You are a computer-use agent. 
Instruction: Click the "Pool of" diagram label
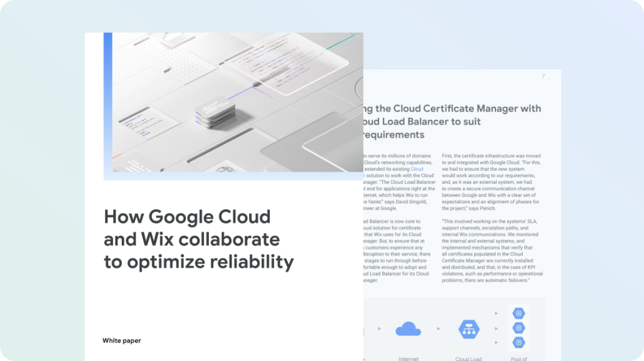click(518, 359)
